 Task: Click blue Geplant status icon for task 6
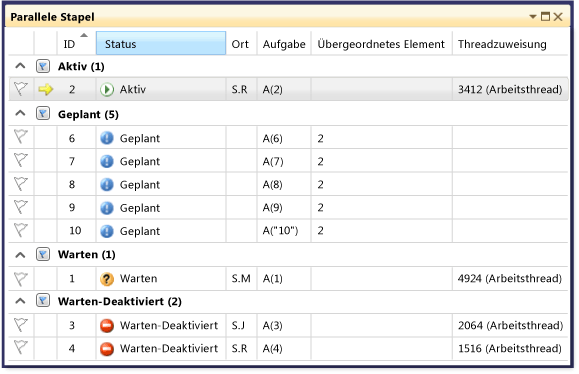pos(107,138)
